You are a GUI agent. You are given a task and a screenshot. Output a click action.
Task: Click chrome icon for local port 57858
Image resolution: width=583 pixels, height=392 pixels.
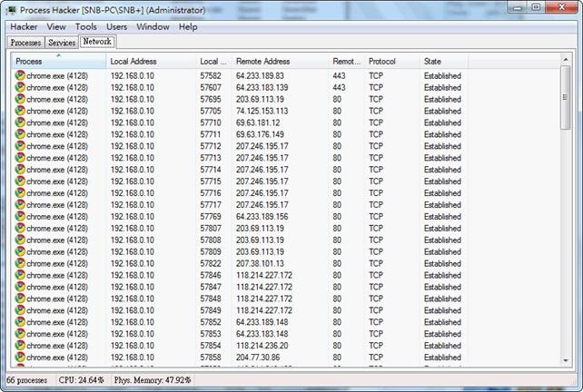click(x=20, y=358)
